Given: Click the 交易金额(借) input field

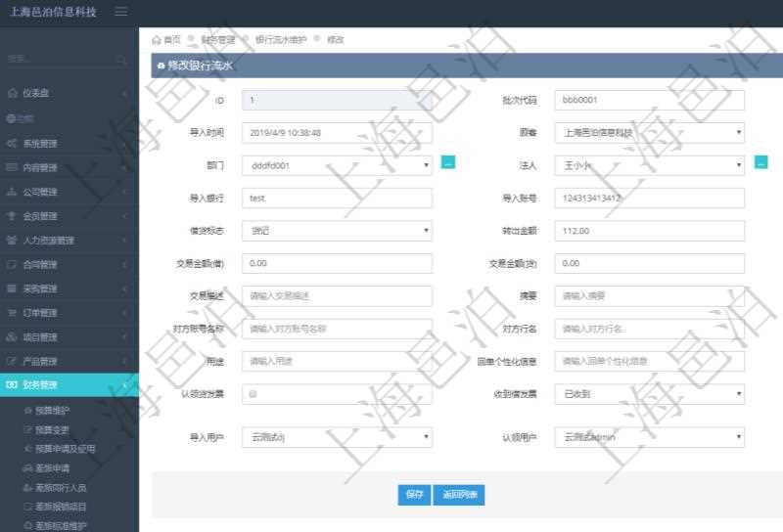Looking at the screenshot, I should [x=337, y=263].
